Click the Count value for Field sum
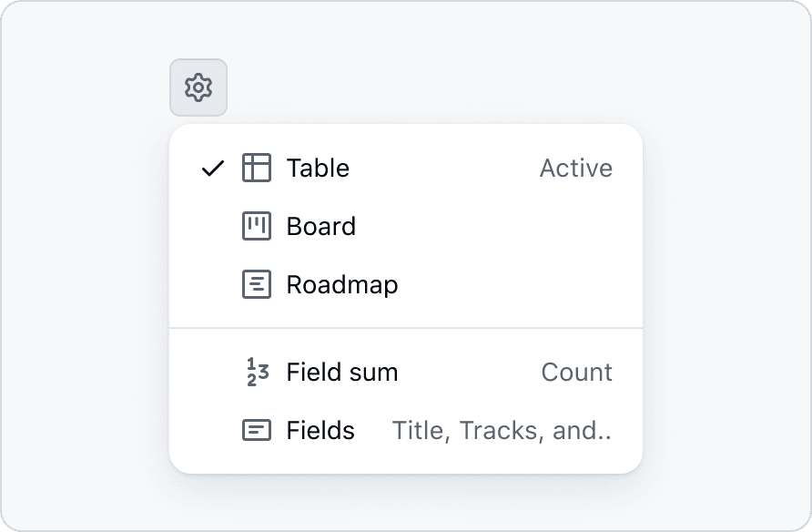The height and width of the screenshot is (532, 812). (576, 372)
